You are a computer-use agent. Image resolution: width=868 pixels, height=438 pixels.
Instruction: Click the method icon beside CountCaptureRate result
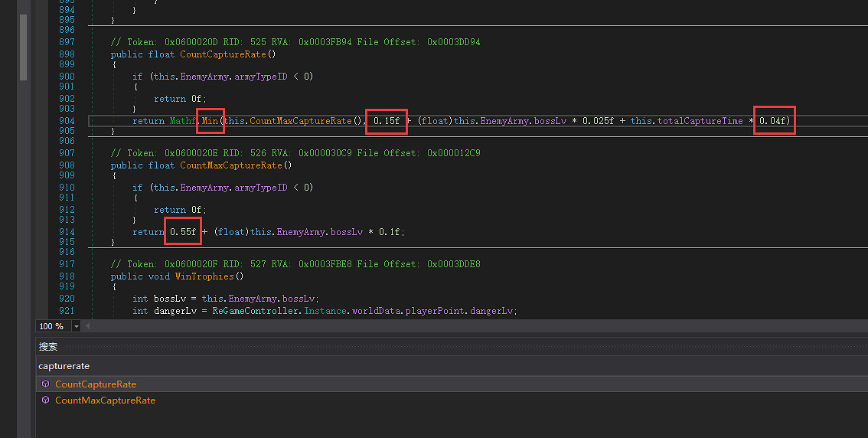point(45,384)
